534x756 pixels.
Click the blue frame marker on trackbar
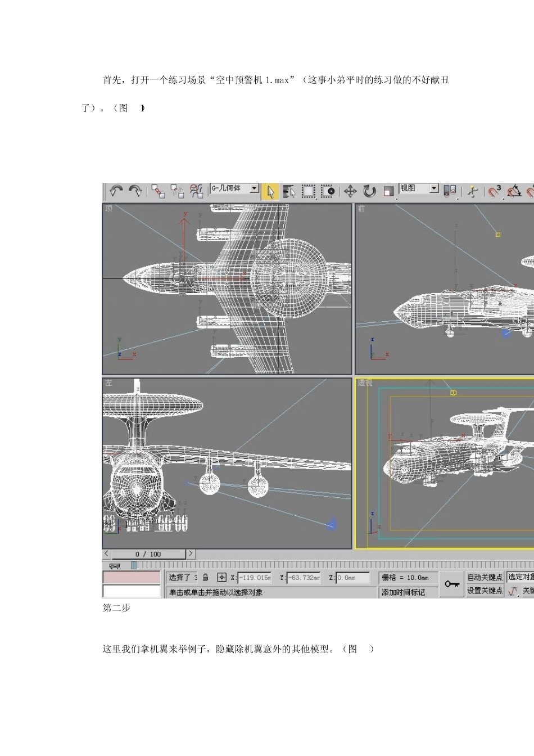point(134,565)
